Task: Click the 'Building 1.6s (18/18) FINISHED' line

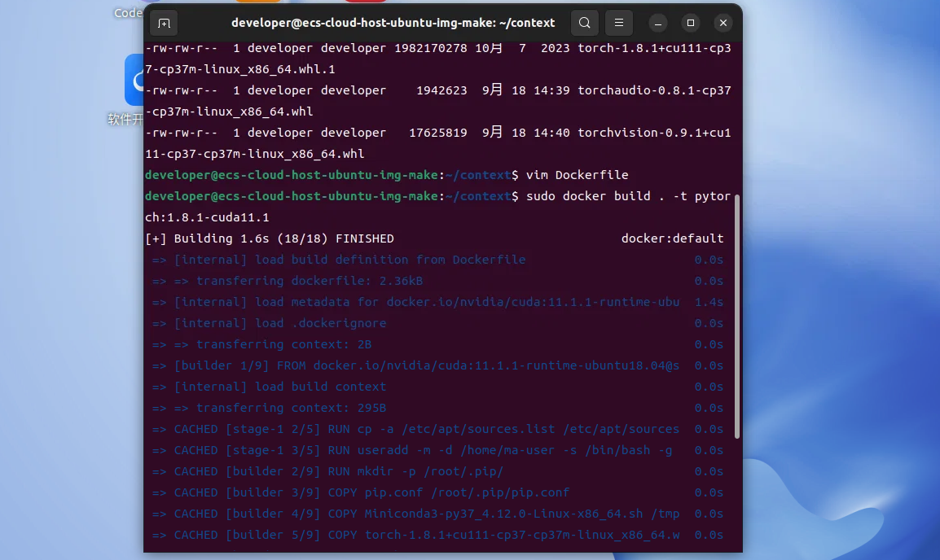Action: (x=269, y=238)
